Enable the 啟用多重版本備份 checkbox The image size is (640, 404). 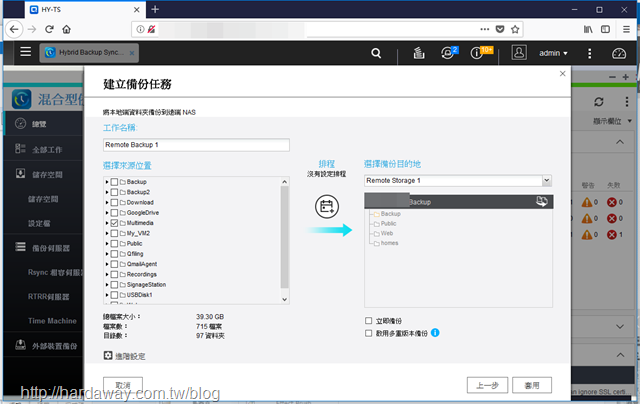(x=369, y=333)
